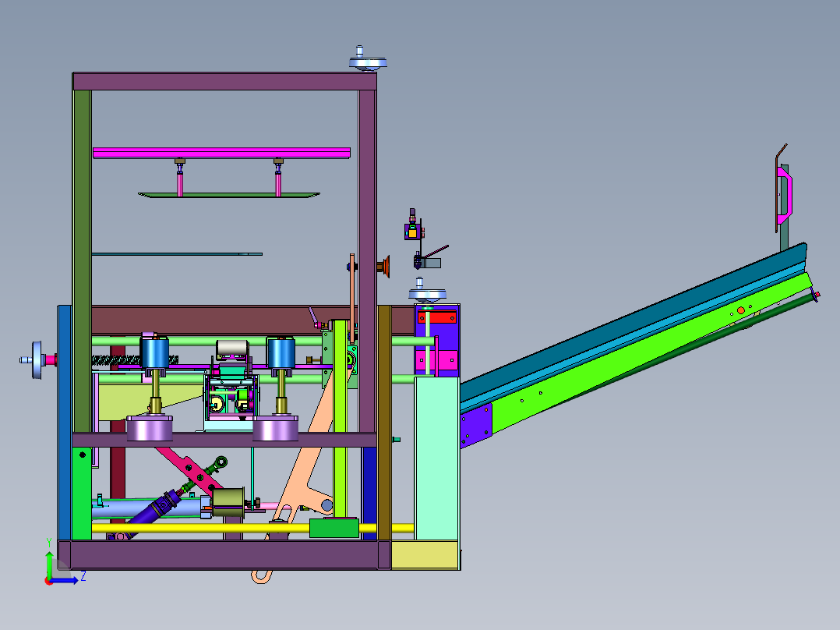Select the grey sensor block with red lever

coord(431,263)
